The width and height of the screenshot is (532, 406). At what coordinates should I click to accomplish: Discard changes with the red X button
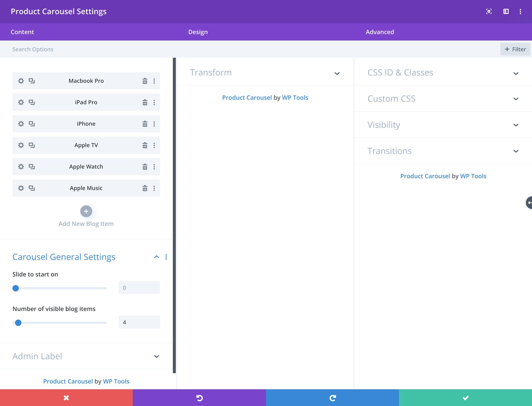click(x=66, y=398)
